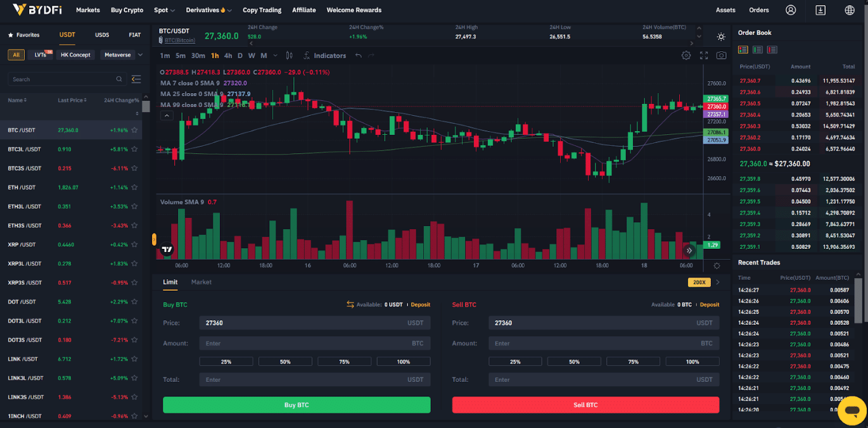This screenshot has width=868, height=428.
Task: Switch to the Market order tab
Action: tap(201, 282)
